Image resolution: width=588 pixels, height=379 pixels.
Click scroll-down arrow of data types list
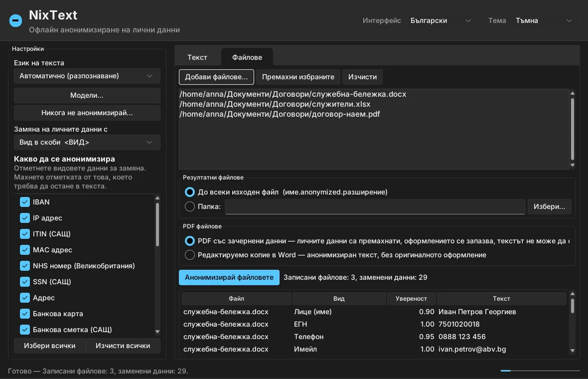(157, 332)
